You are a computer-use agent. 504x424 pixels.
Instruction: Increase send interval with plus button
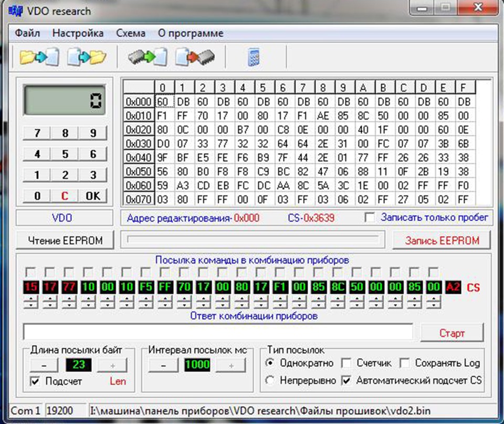tap(231, 365)
